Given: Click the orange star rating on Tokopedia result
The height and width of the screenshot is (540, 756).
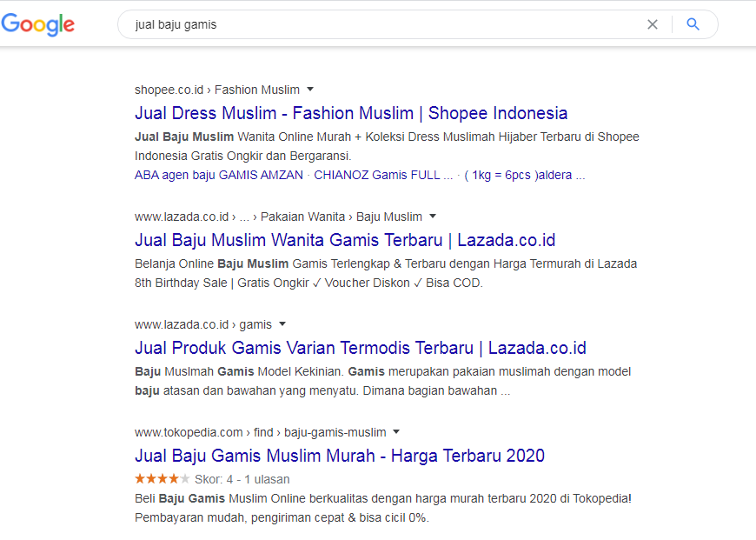Looking at the screenshot, I should point(162,479).
